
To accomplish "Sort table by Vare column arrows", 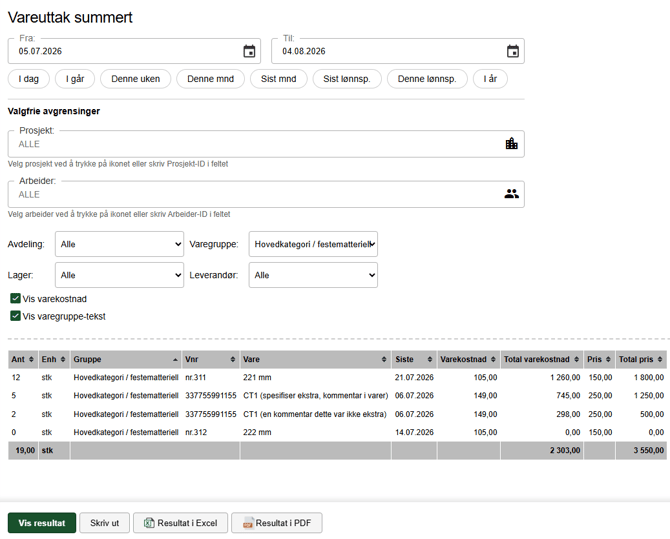I will (x=384, y=359).
